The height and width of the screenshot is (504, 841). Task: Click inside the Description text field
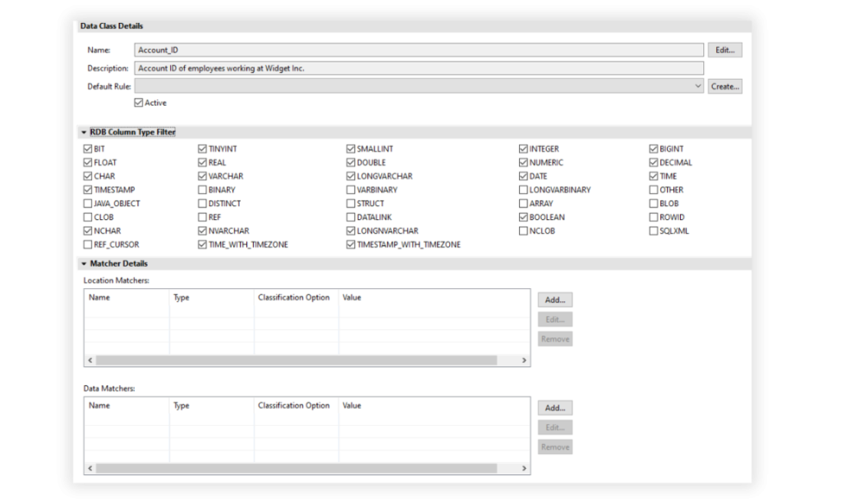coord(329,67)
